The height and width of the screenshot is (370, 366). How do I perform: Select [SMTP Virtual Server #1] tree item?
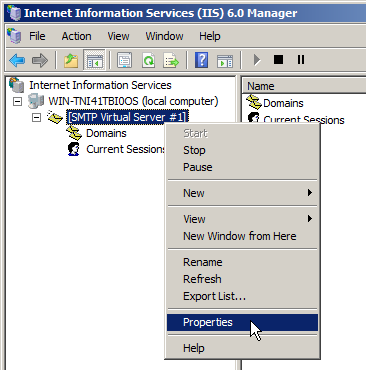(x=128, y=117)
